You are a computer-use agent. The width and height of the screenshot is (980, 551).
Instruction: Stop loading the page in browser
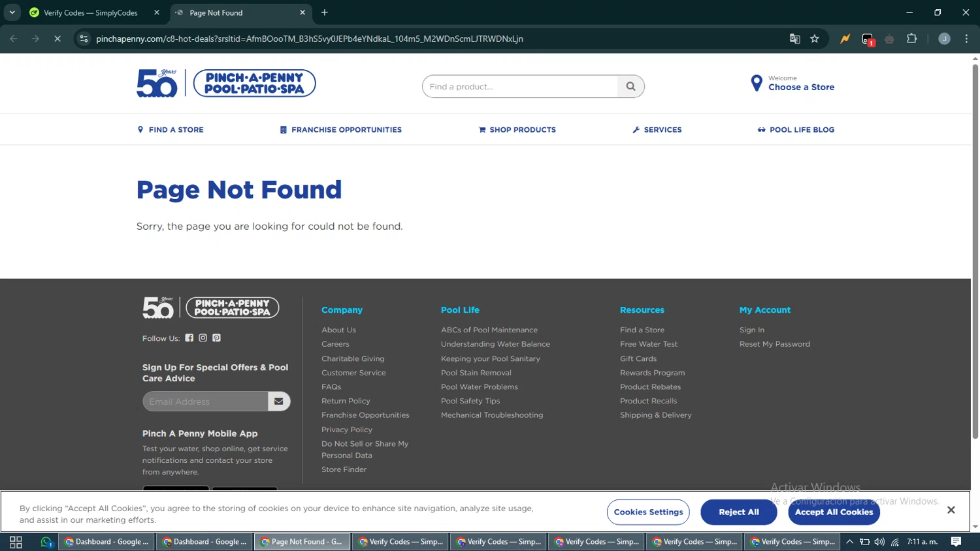coord(57,39)
